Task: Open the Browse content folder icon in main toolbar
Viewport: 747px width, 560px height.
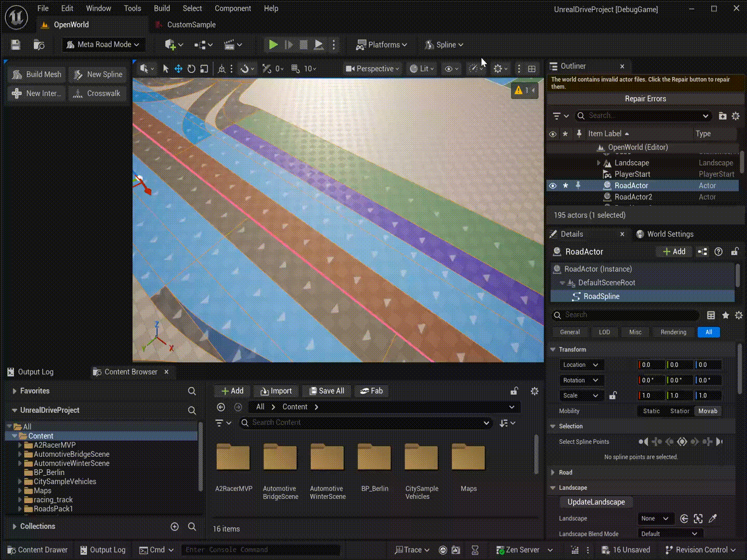Action: [x=39, y=45]
